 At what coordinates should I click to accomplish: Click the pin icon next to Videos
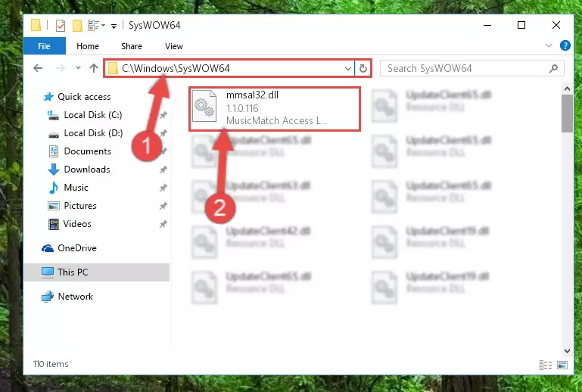[x=163, y=224]
